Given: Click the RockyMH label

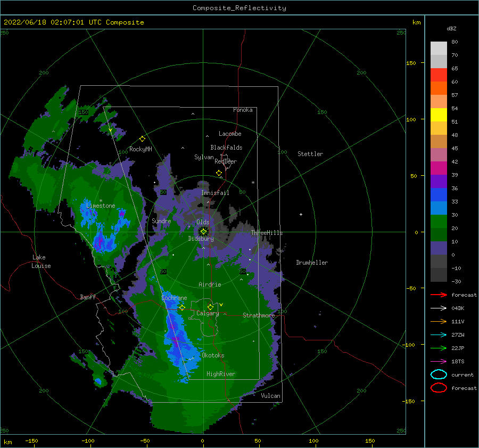Looking at the screenshot, I should pos(141,149).
